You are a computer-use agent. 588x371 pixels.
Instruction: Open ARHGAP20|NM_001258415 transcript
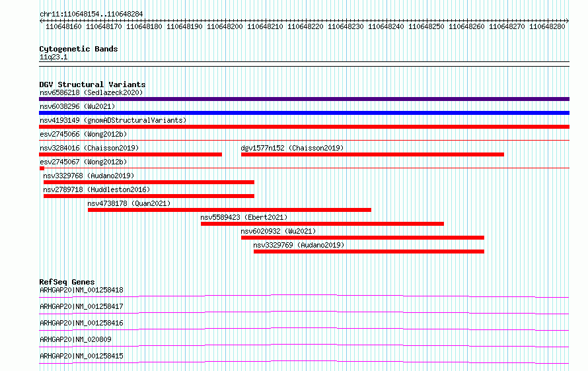(x=81, y=356)
